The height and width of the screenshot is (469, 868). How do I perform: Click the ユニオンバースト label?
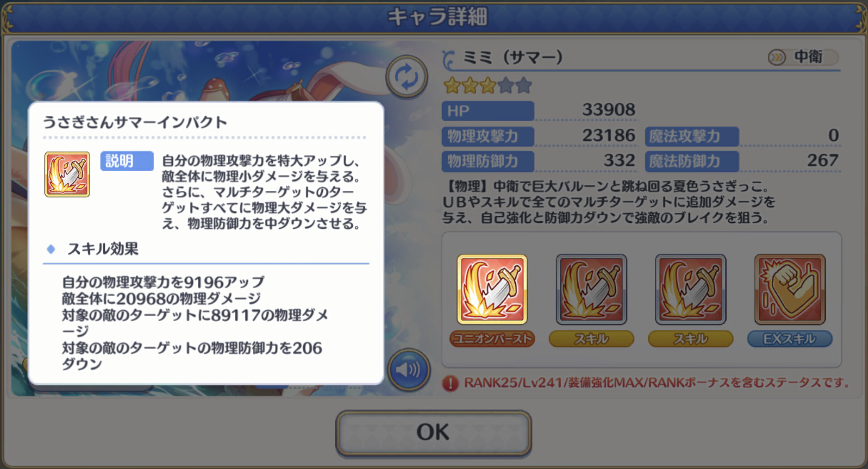(492, 339)
